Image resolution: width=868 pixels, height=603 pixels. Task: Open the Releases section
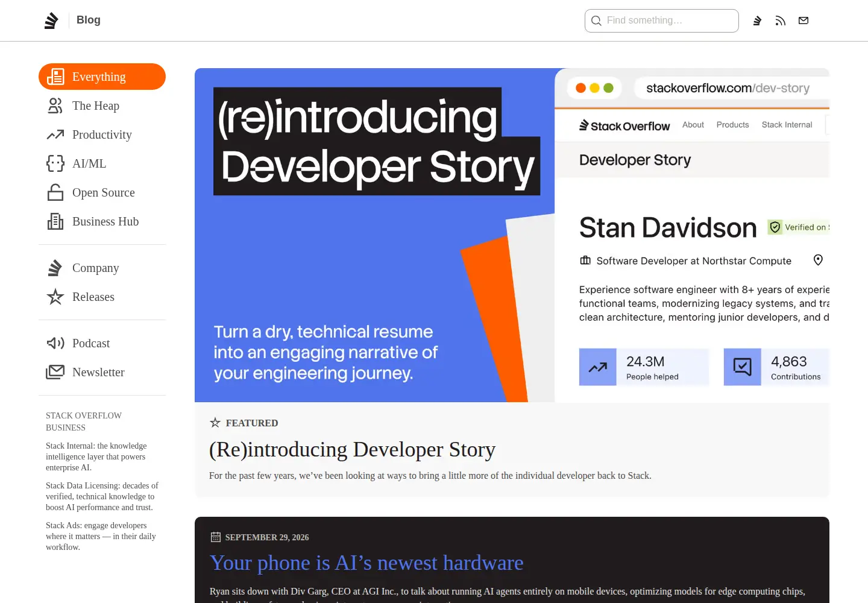[93, 297]
